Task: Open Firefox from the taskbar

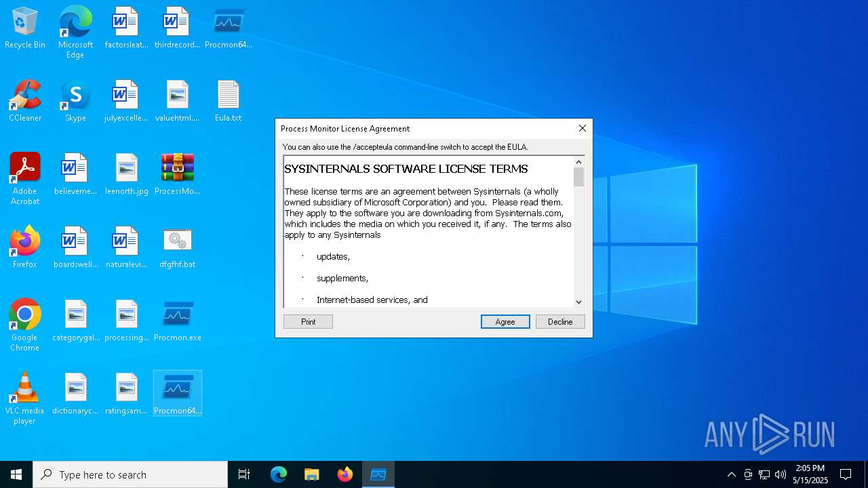Action: 345,474
